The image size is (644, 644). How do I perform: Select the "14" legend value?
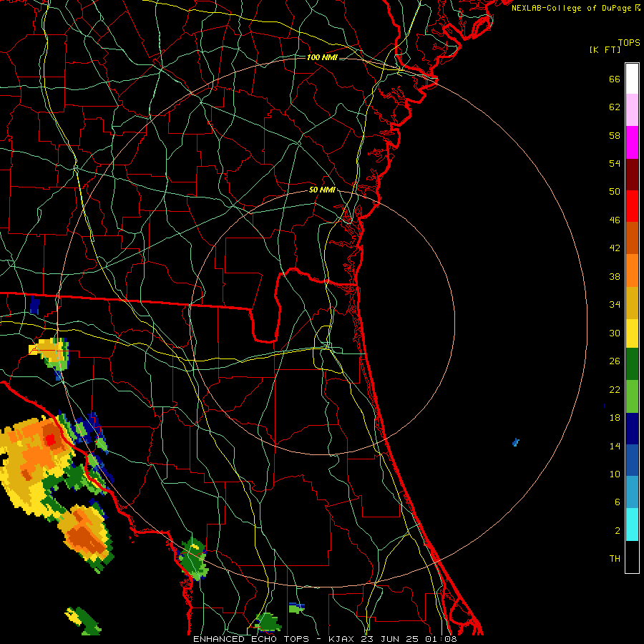615,446
